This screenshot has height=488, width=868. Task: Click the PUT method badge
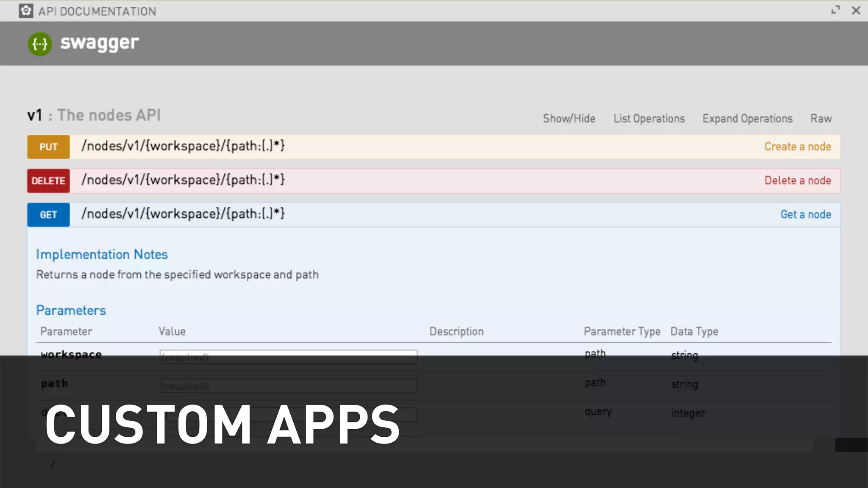pyautogui.click(x=48, y=147)
